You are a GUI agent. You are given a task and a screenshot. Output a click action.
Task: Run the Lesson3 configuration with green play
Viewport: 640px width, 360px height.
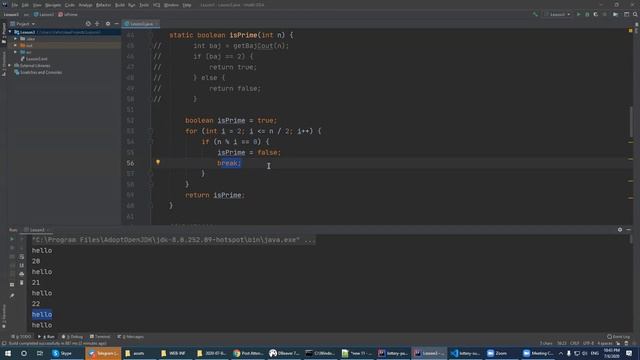click(x=578, y=14)
